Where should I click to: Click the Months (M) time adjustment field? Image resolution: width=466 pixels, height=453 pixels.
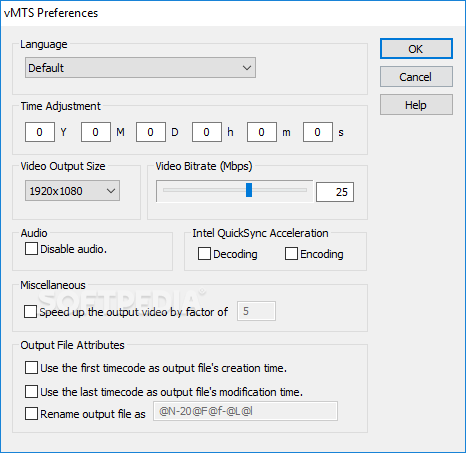pyautogui.click(x=96, y=132)
